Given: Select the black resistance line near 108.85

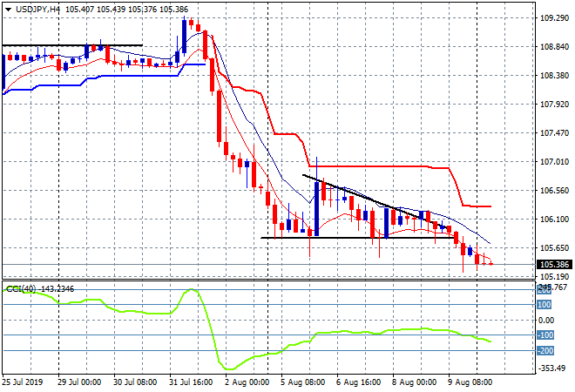Looking at the screenshot, I should pos(72,45).
